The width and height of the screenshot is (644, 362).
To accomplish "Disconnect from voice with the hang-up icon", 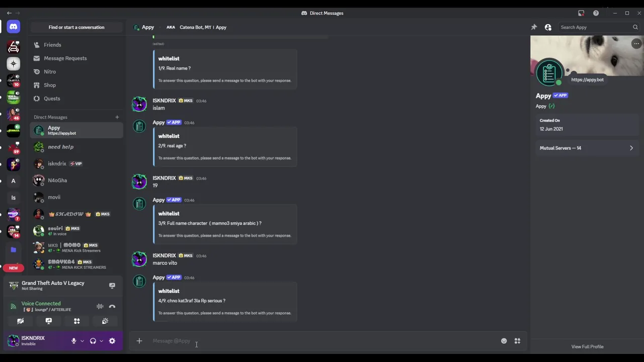I will pos(112,306).
